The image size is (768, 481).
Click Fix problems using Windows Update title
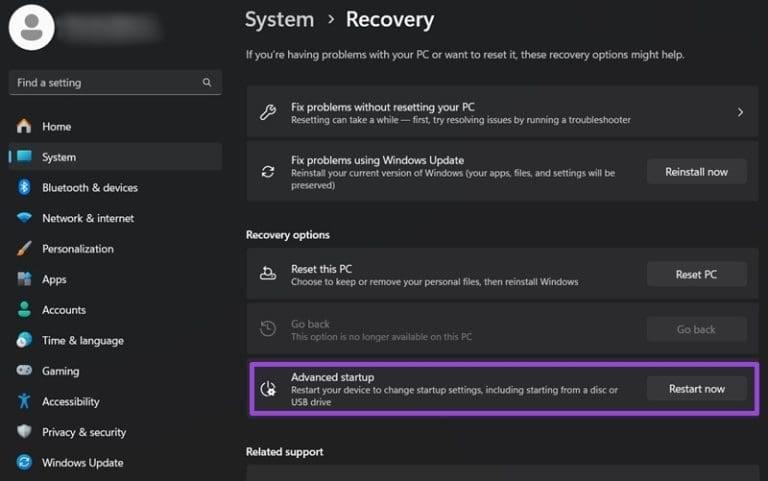click(x=377, y=160)
